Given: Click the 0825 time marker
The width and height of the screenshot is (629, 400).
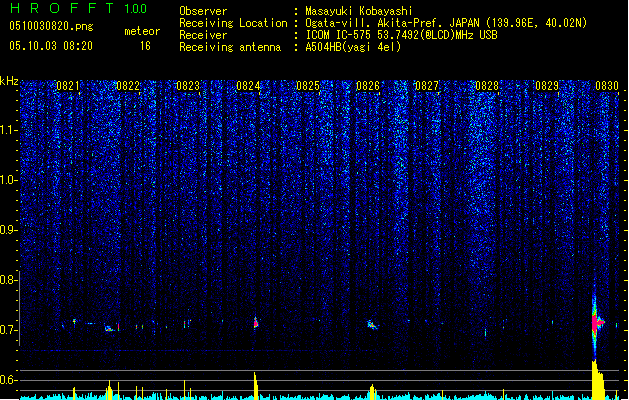Looking at the screenshot, I should click(308, 86).
